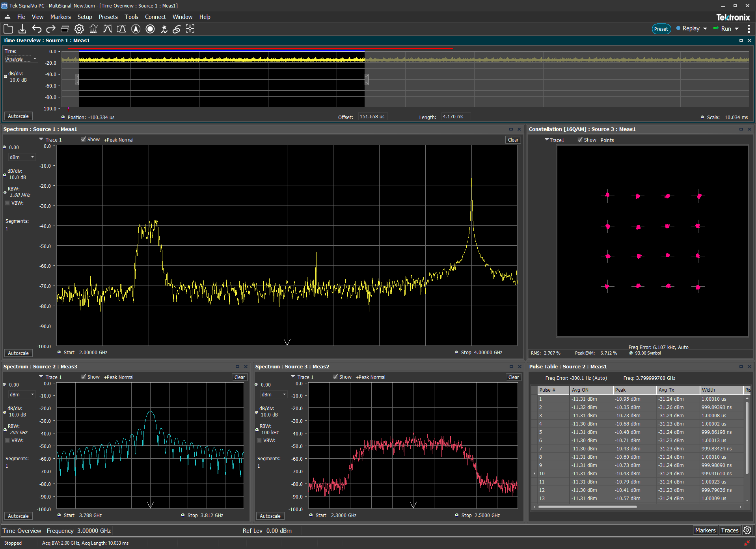
Task: Click the circular record icon in toolbar
Action: point(150,29)
